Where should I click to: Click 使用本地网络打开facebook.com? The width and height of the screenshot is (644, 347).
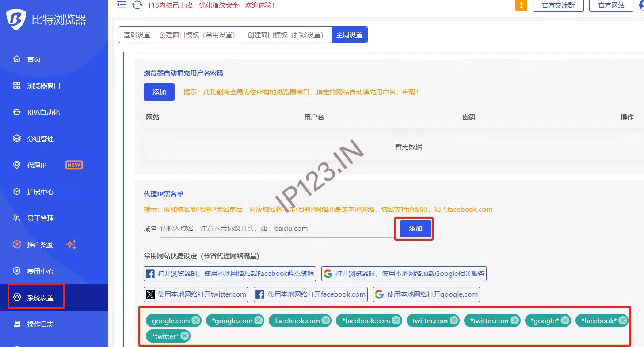pyautogui.click(x=311, y=294)
